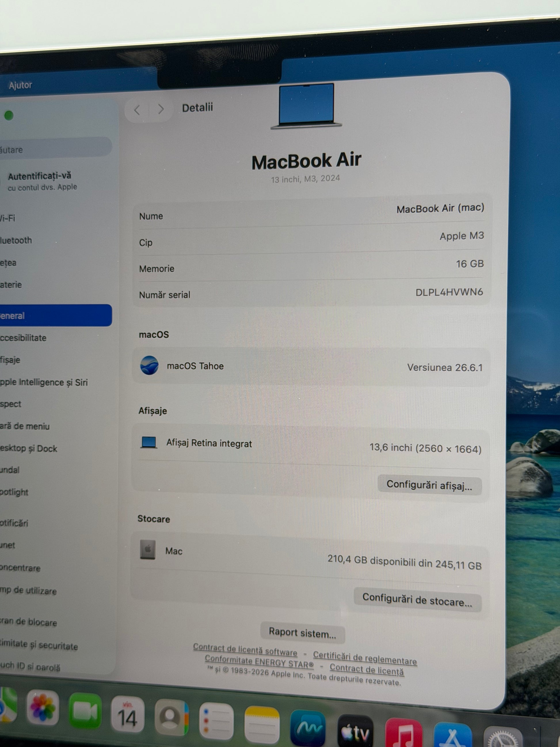
Task: Open the Calendar app showing 14
Action: pos(127,714)
